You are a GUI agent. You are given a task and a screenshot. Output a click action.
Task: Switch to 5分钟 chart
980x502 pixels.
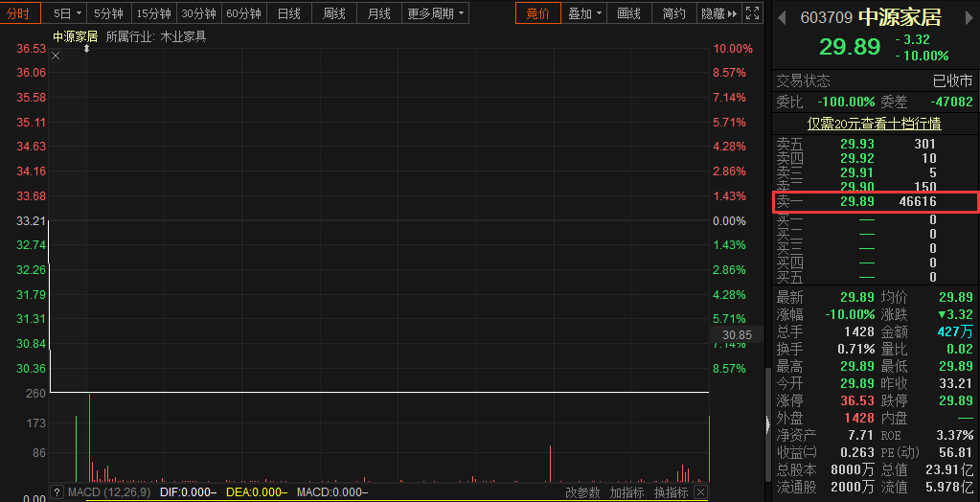pyautogui.click(x=109, y=13)
